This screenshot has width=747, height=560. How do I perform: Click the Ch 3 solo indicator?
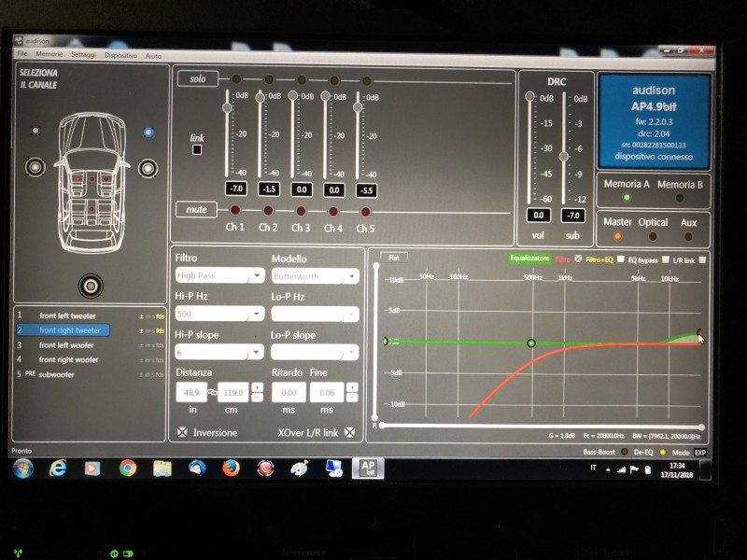point(302,79)
